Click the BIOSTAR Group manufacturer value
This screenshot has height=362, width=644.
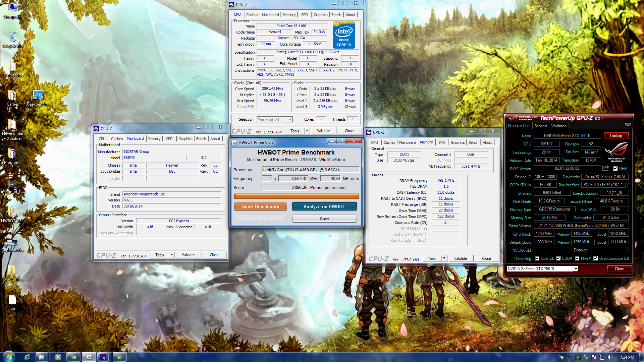tap(172, 152)
